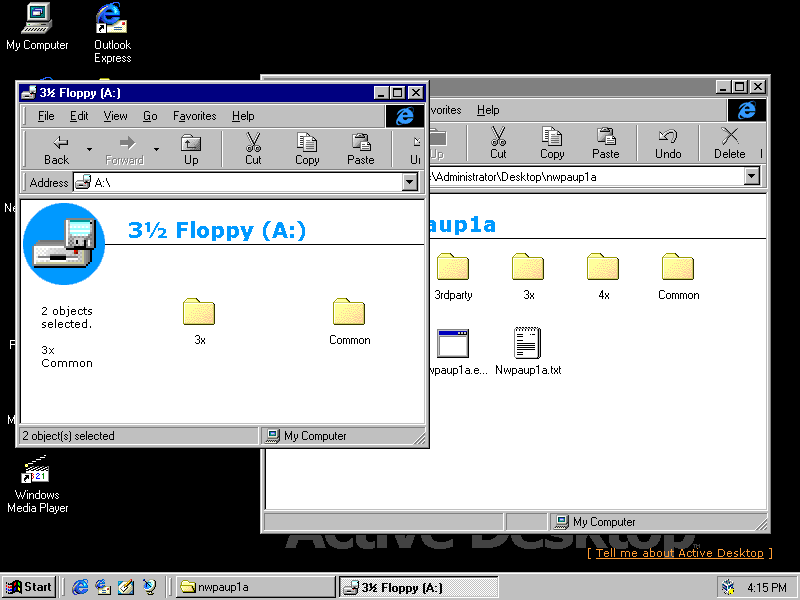Click 3½ Floppy (A:) taskbar button
This screenshot has height=600, width=800.
click(418, 587)
